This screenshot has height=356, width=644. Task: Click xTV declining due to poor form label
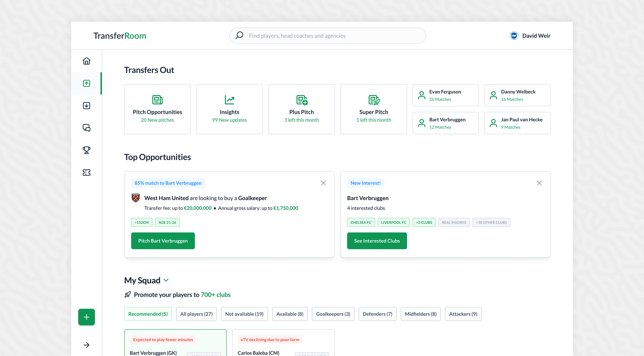point(270,340)
